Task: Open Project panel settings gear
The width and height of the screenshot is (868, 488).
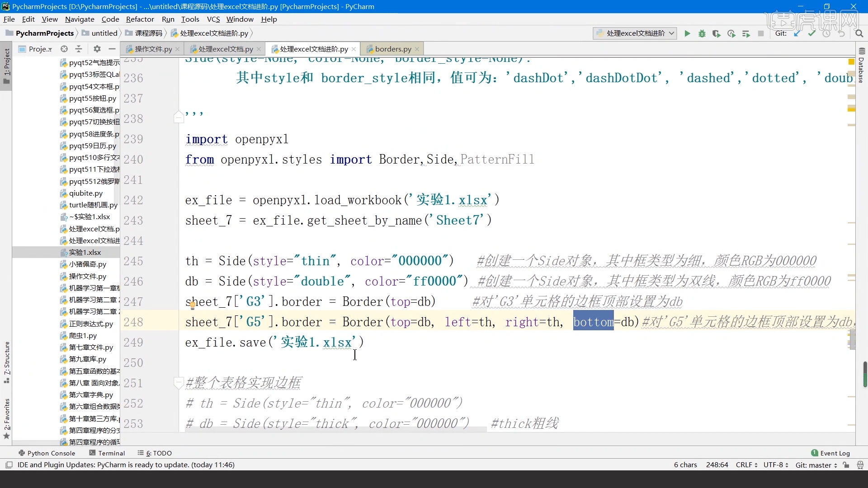Action: [x=97, y=49]
